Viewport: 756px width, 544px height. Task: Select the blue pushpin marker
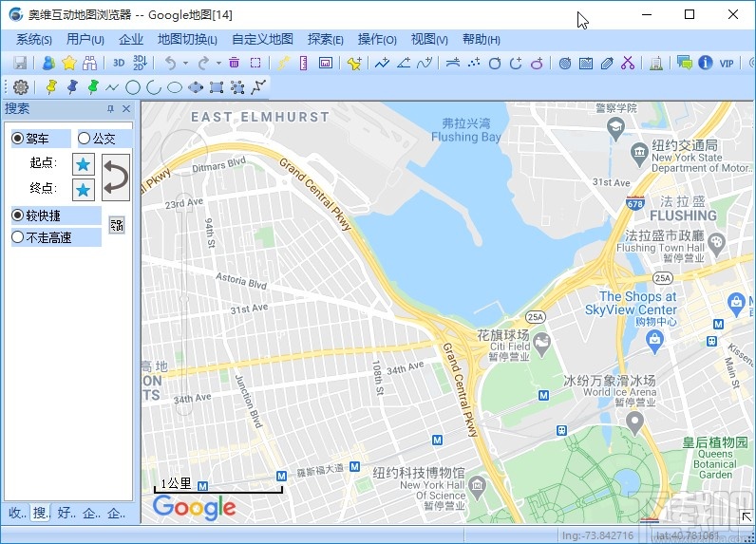click(x=72, y=86)
